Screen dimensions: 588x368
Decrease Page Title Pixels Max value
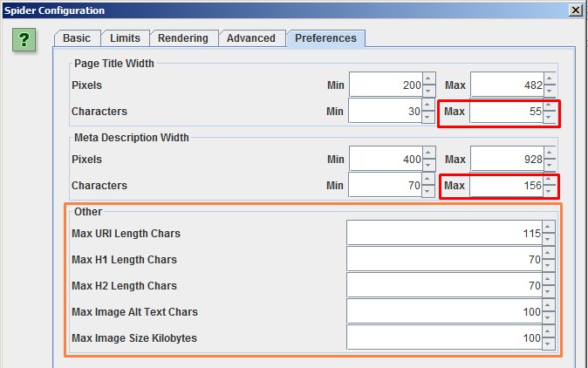[550, 91]
